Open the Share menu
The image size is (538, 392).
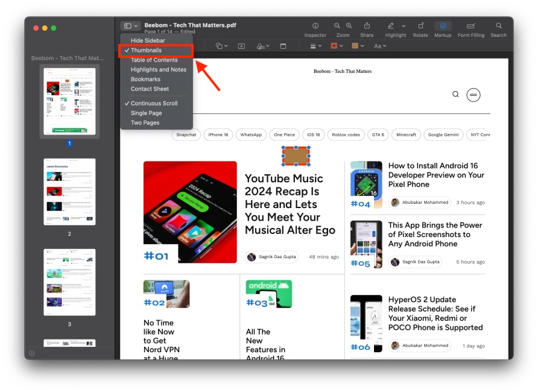click(x=367, y=26)
